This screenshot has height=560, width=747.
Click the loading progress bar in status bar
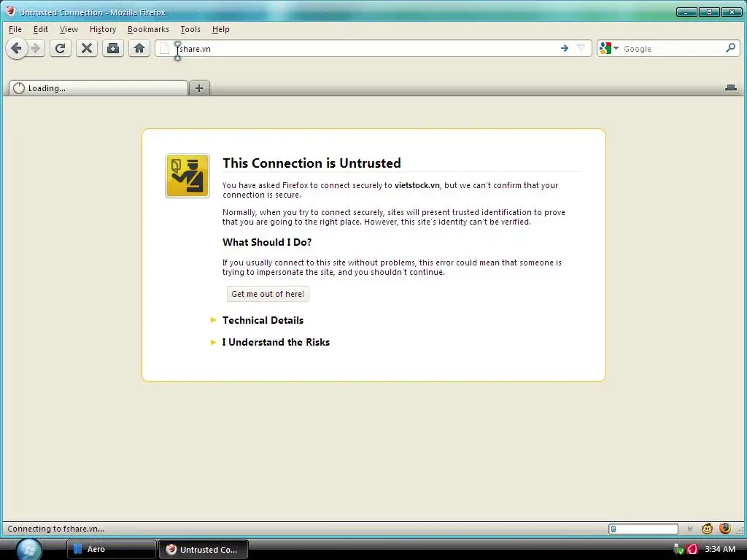pyautogui.click(x=643, y=529)
